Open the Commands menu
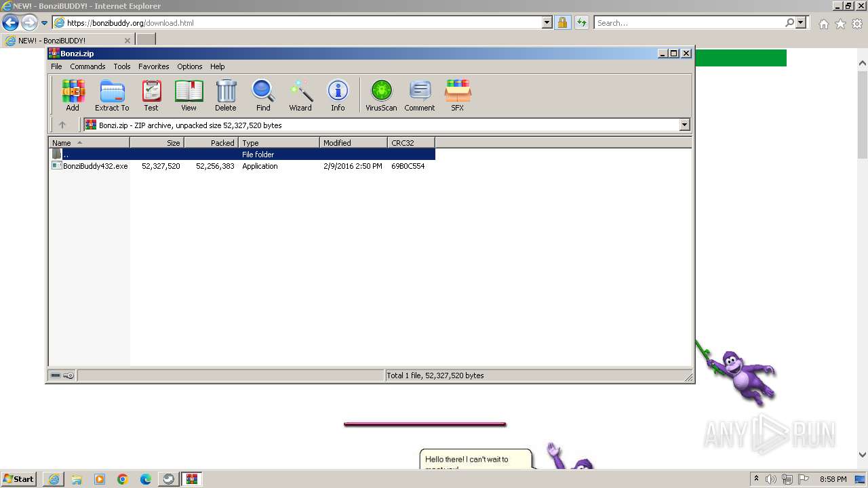 [87, 66]
